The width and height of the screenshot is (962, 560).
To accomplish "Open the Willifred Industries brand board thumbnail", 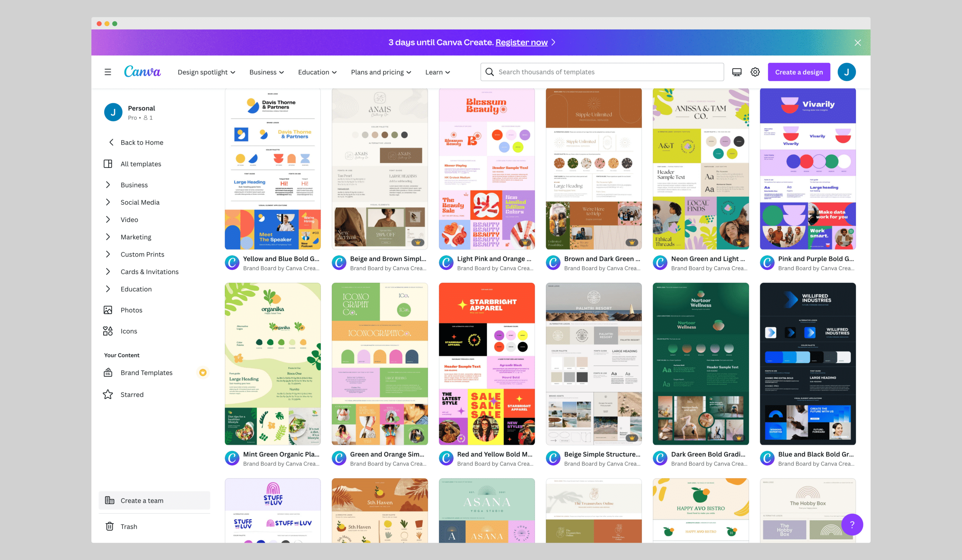I will pos(808,364).
